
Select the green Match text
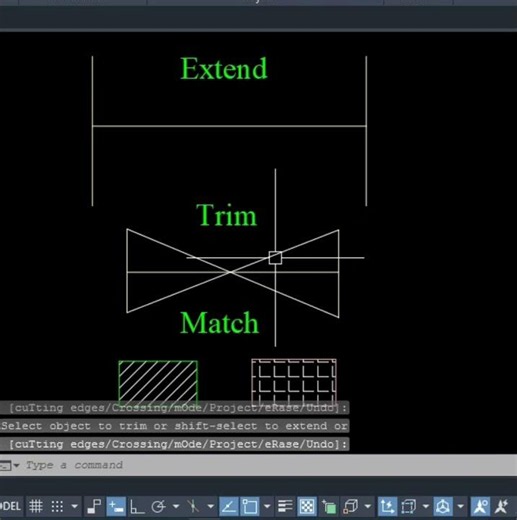click(x=219, y=323)
